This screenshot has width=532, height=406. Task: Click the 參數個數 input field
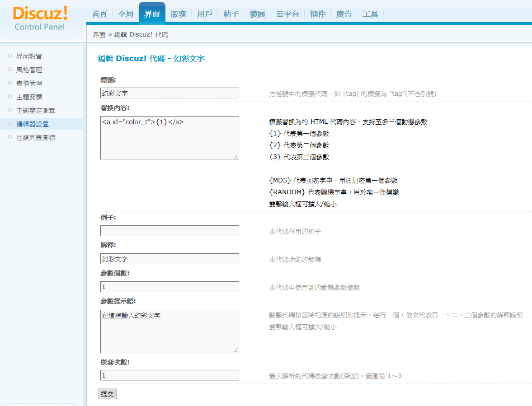click(x=169, y=287)
